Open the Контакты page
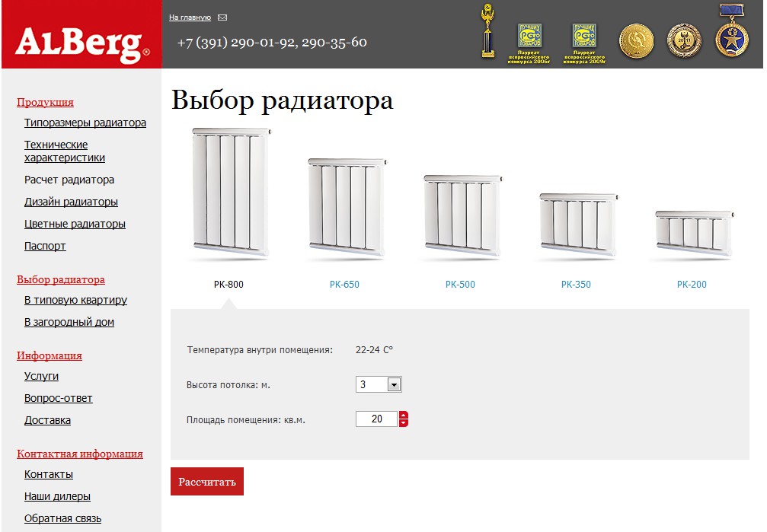 (49, 474)
